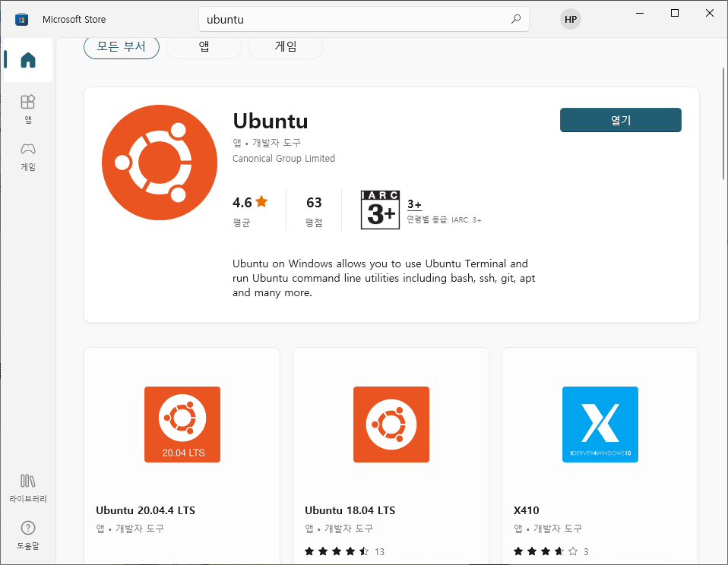
Task: Open the Home page in the sidebar
Action: coord(28,60)
